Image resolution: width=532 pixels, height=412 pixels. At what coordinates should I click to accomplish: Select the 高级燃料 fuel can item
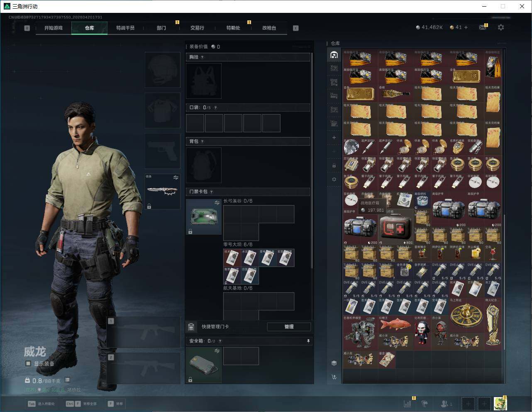(422, 200)
